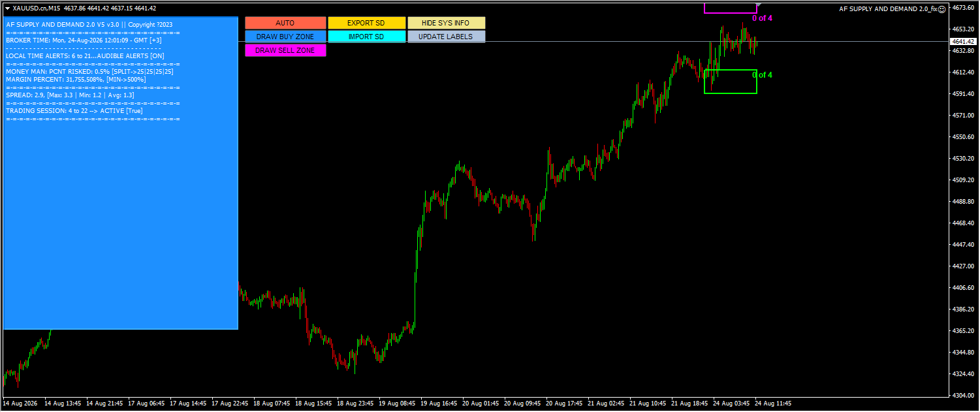The image size is (980, 412).
Task: Click the "19 Aug 08:45" time axis label
Action: [397, 404]
